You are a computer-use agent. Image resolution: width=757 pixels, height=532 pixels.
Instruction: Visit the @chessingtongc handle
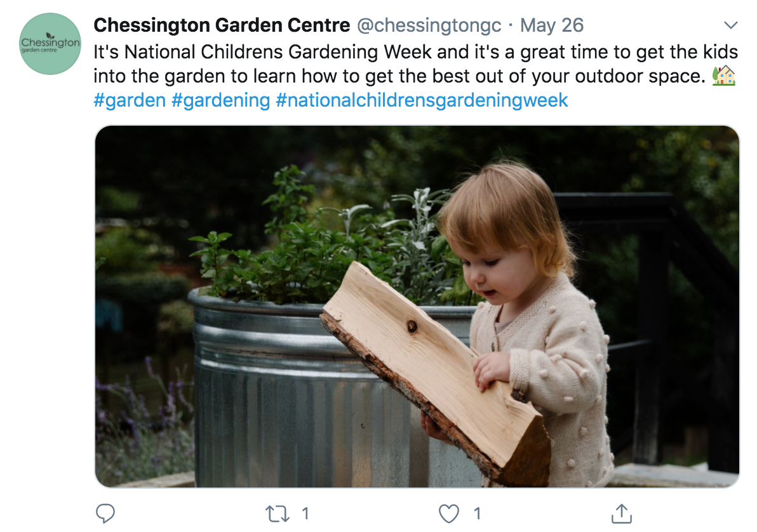[429, 25]
